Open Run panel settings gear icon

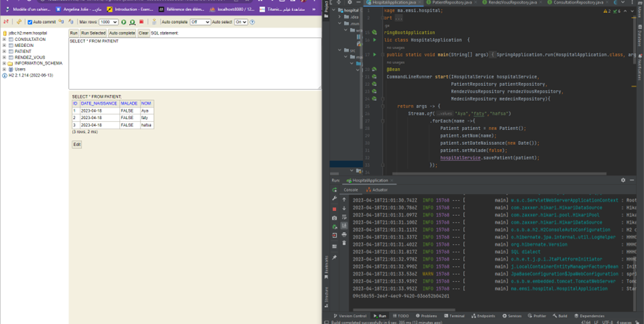click(x=623, y=180)
